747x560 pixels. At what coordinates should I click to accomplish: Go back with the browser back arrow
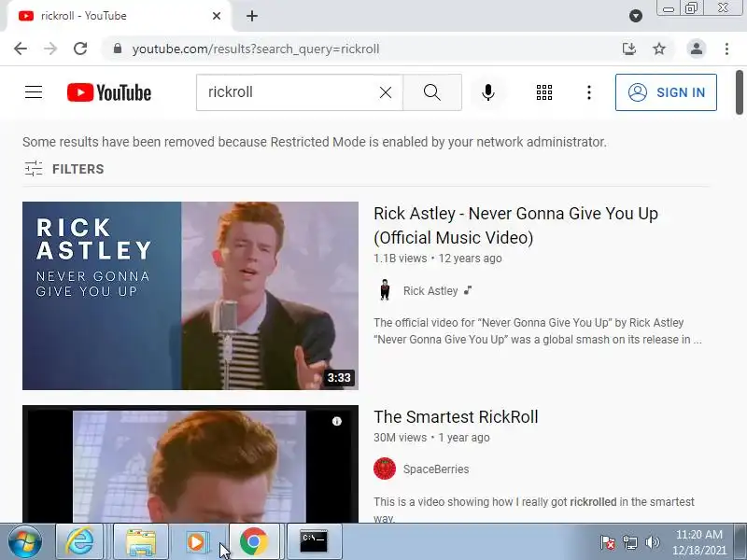tap(21, 49)
